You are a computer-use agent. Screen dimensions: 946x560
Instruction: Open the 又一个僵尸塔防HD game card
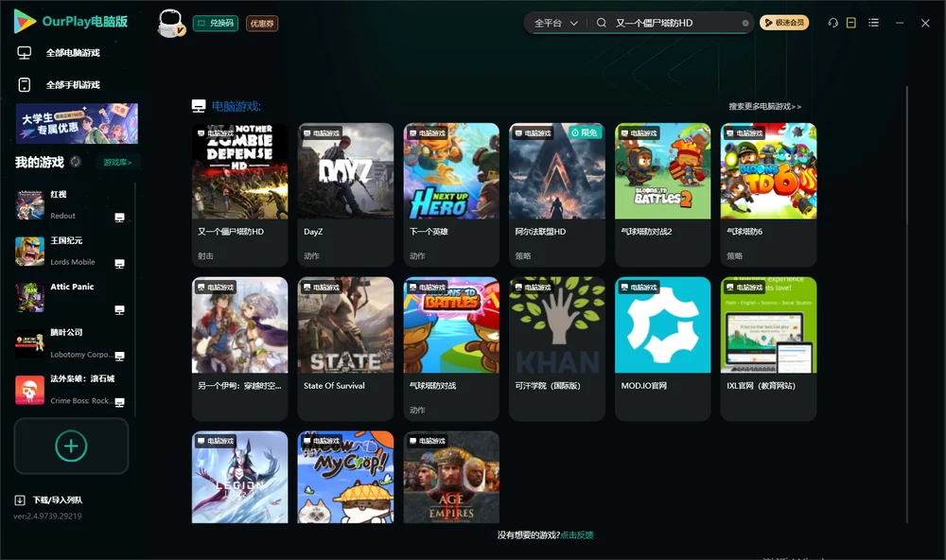239,194
